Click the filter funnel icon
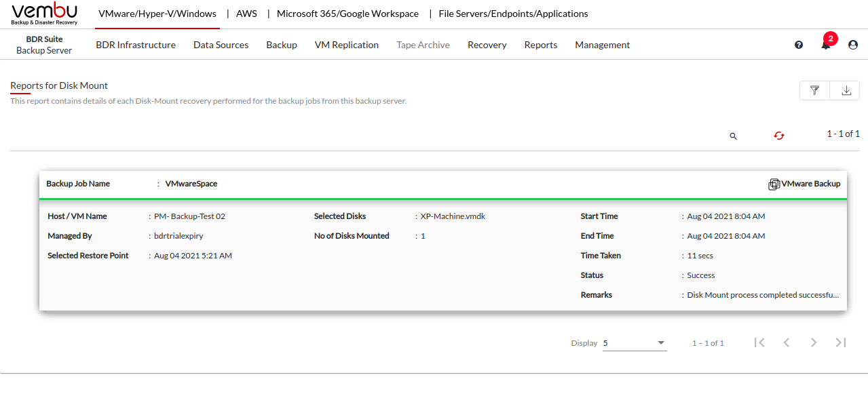Viewport: 868px width, 394px height. [x=815, y=90]
